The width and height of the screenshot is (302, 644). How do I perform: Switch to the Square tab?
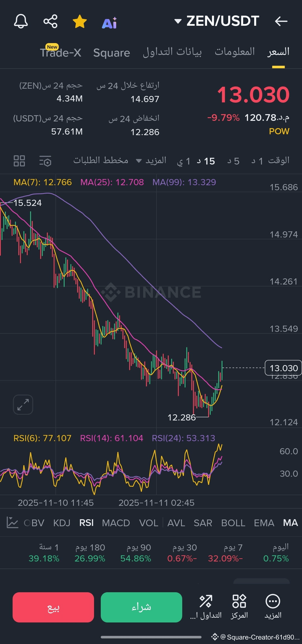(x=112, y=53)
